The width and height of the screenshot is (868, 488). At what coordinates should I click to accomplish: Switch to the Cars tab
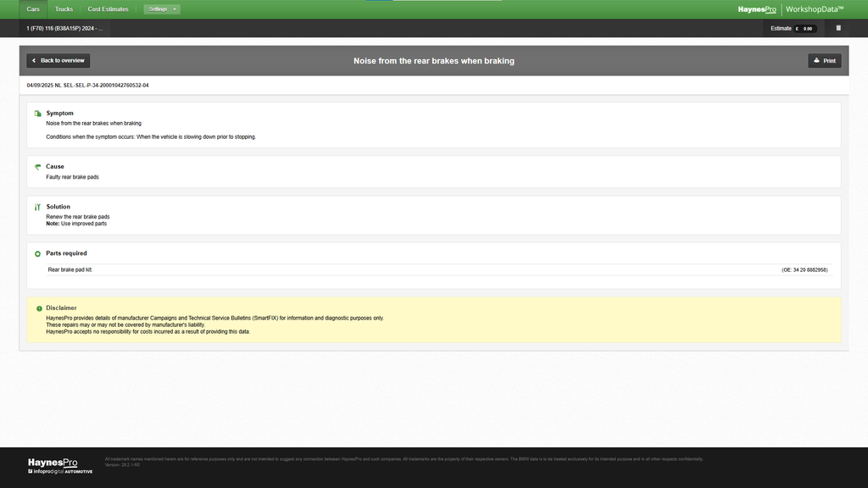pos(33,9)
